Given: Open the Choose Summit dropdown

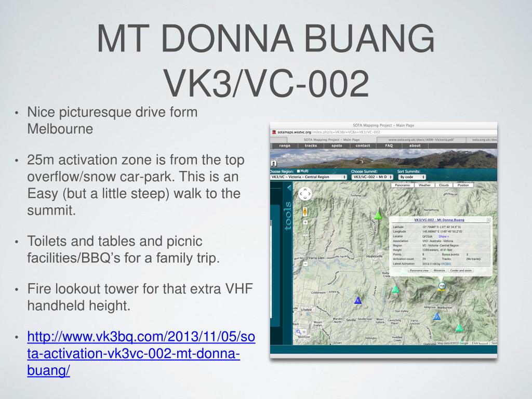Looking at the screenshot, I should (x=372, y=177).
